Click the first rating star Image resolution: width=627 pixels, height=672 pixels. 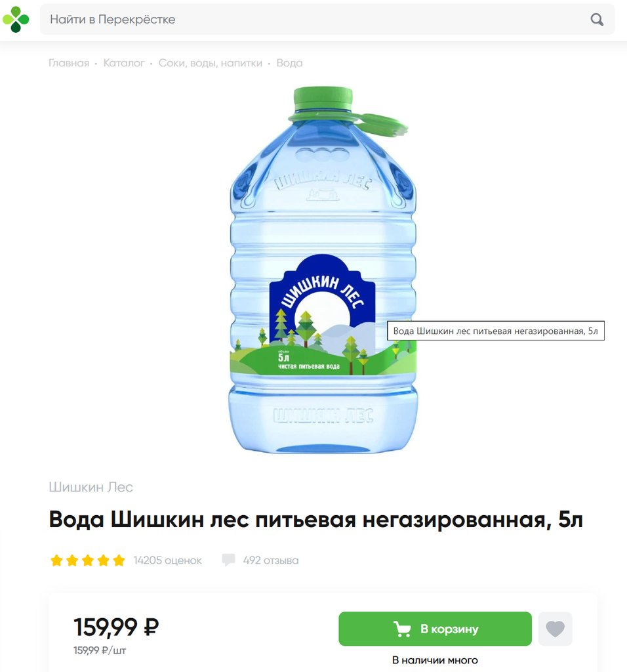coord(56,560)
